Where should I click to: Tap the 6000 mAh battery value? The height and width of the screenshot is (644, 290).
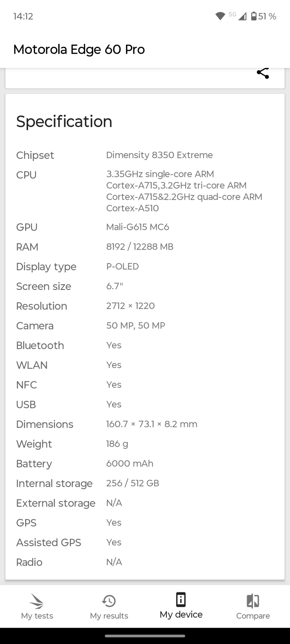pyautogui.click(x=130, y=464)
